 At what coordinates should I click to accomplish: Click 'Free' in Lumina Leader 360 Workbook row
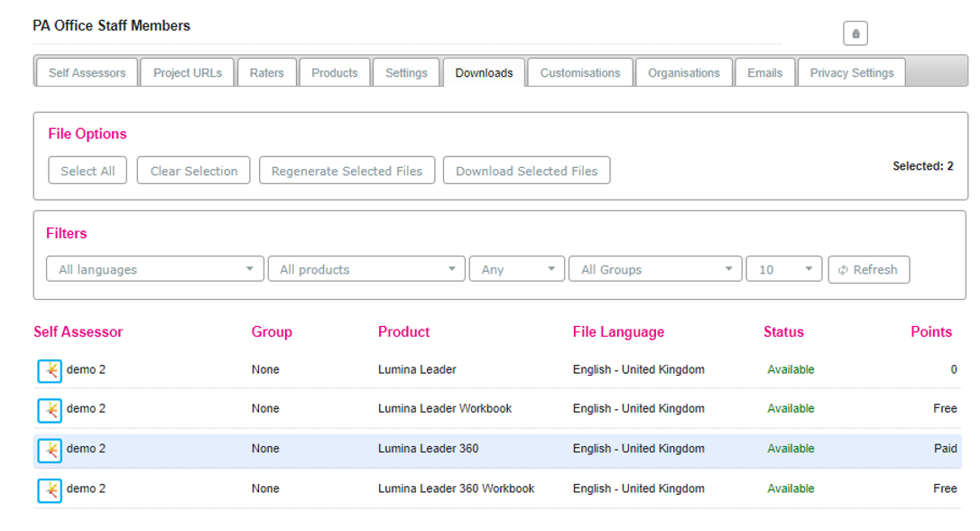pyautogui.click(x=945, y=489)
